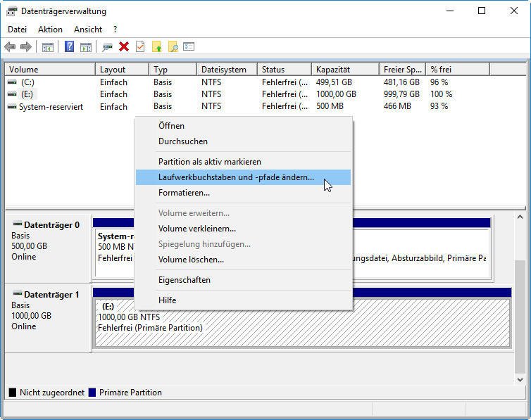
Task: Click the scroll down arrow of disk pane
Action: pyautogui.click(x=520, y=380)
